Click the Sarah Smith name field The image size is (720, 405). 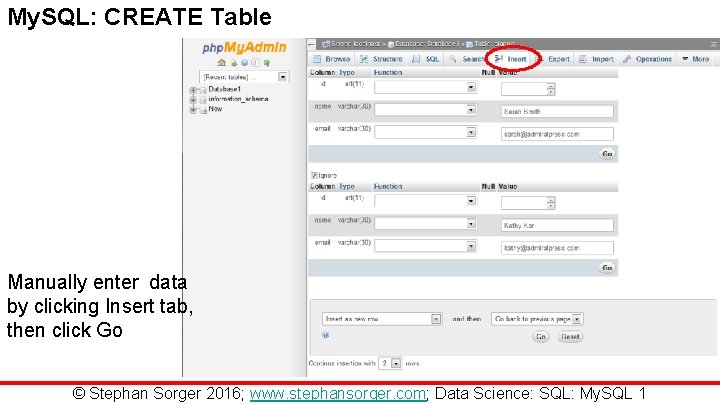coord(557,112)
